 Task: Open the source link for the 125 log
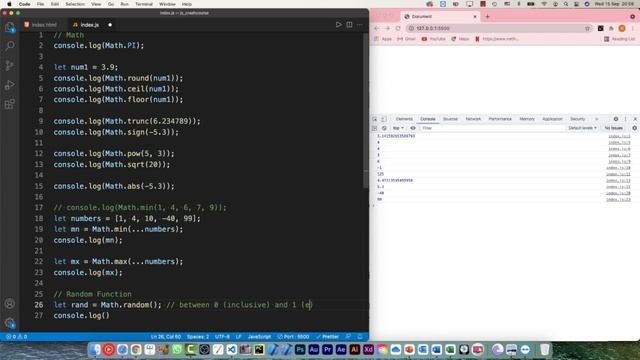coord(618,174)
